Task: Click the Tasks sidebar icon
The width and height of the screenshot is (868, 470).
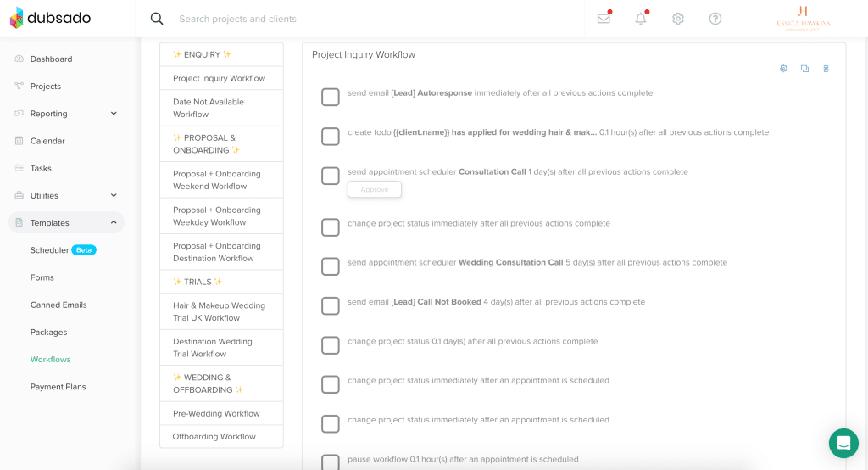Action: pos(19,168)
